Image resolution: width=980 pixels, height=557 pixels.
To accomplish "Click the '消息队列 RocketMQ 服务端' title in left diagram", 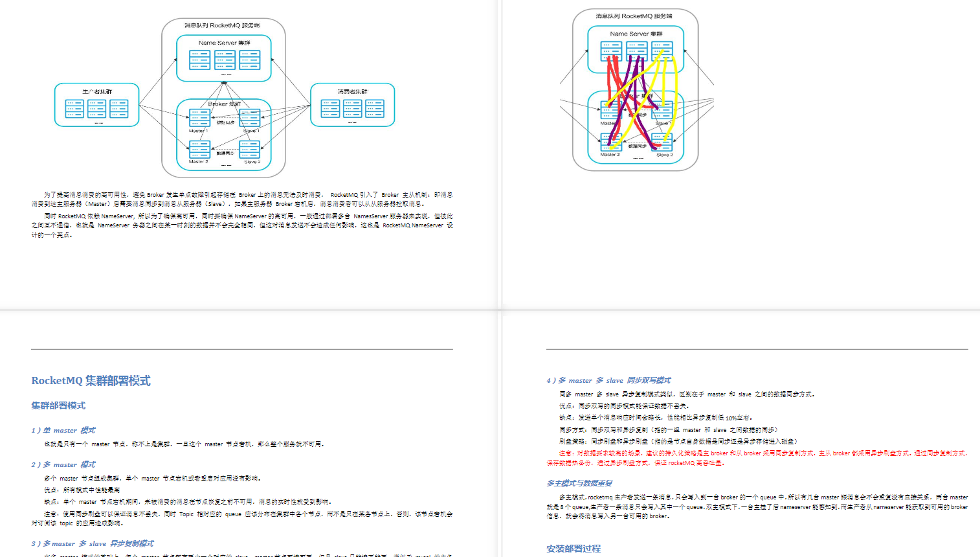I will pos(222,26).
